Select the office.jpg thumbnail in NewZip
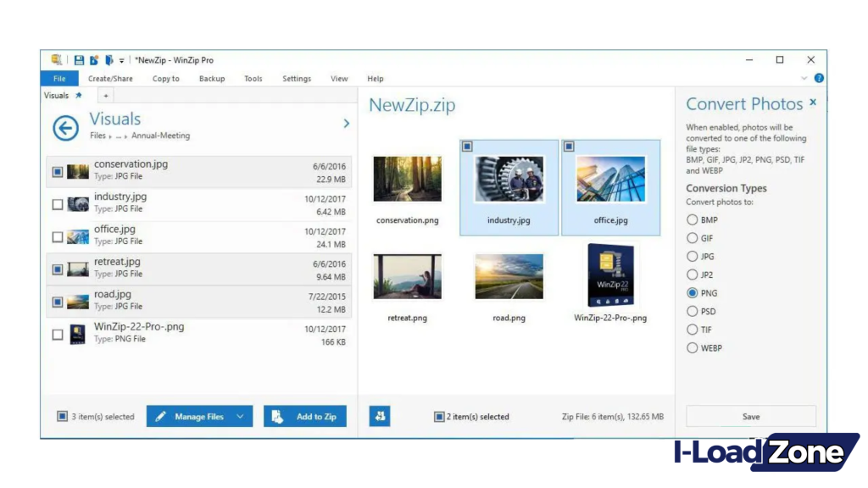 [610, 179]
